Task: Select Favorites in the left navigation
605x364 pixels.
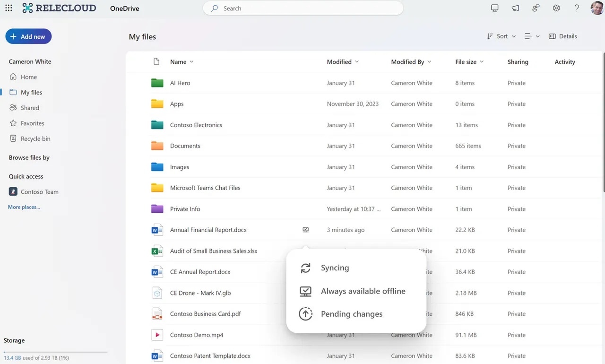Action: coord(32,123)
